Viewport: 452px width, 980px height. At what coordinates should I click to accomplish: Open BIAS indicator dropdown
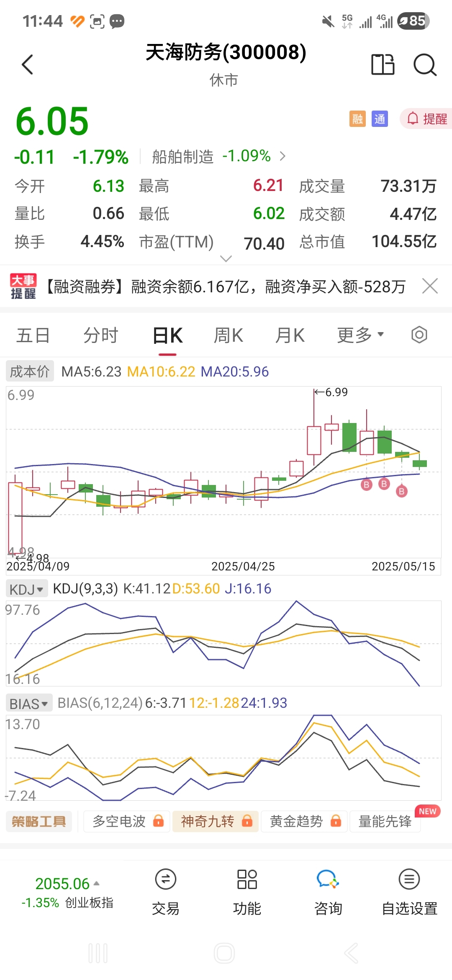coord(29,704)
